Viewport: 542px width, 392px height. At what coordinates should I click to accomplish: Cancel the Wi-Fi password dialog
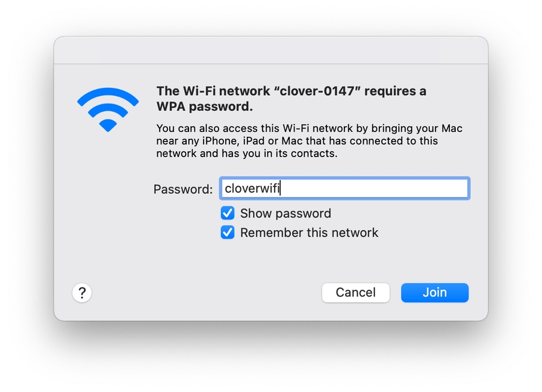pyautogui.click(x=355, y=293)
